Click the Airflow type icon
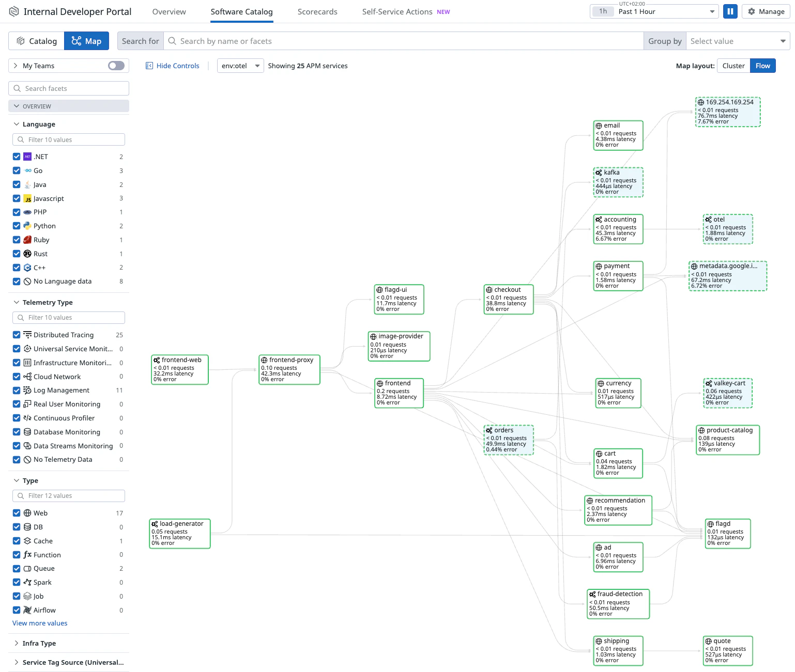Image resolution: width=795 pixels, height=672 pixels. pos(28,610)
